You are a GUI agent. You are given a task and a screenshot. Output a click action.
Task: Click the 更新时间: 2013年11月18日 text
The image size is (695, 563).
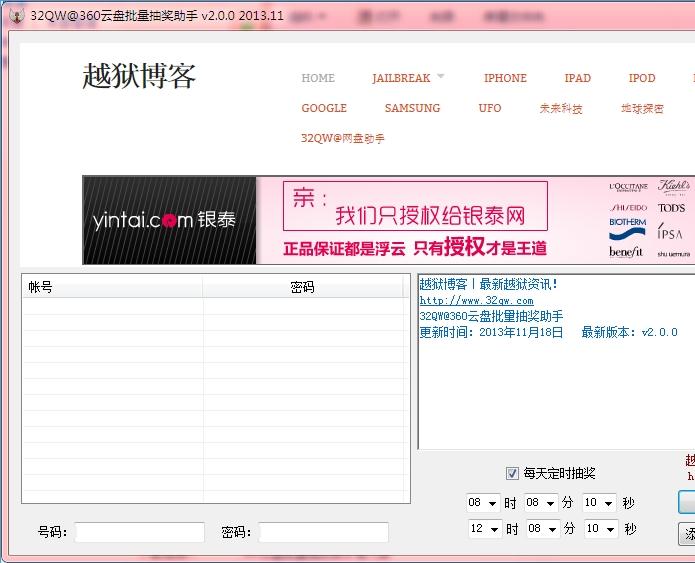pos(491,332)
